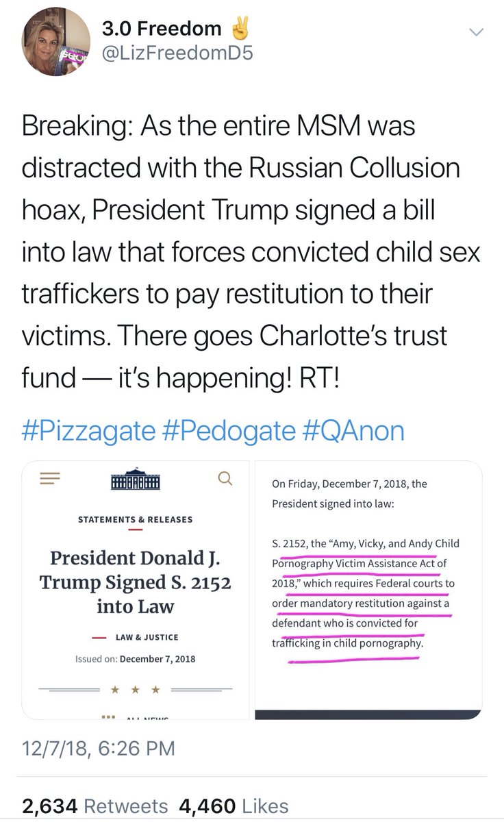
Task: Open the tweet options chevron dropdown
Action: (477, 32)
